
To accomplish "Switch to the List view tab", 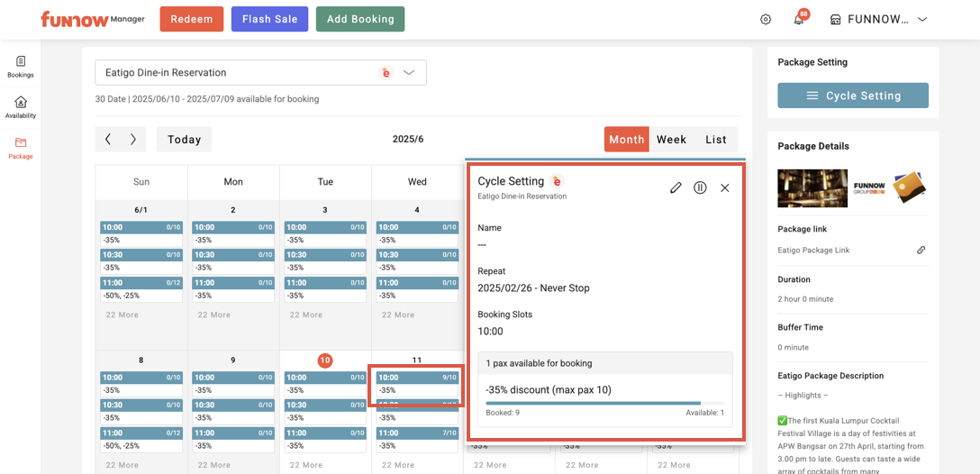I will tap(716, 140).
